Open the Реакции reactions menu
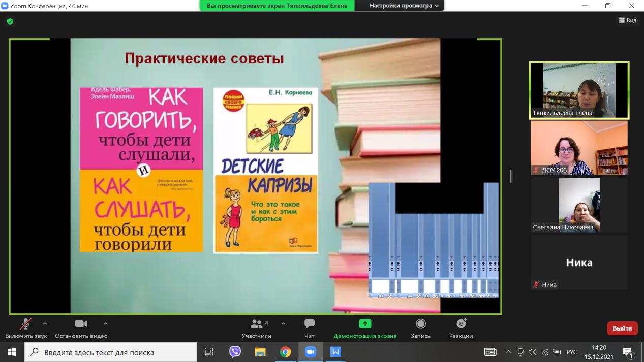 point(461,328)
